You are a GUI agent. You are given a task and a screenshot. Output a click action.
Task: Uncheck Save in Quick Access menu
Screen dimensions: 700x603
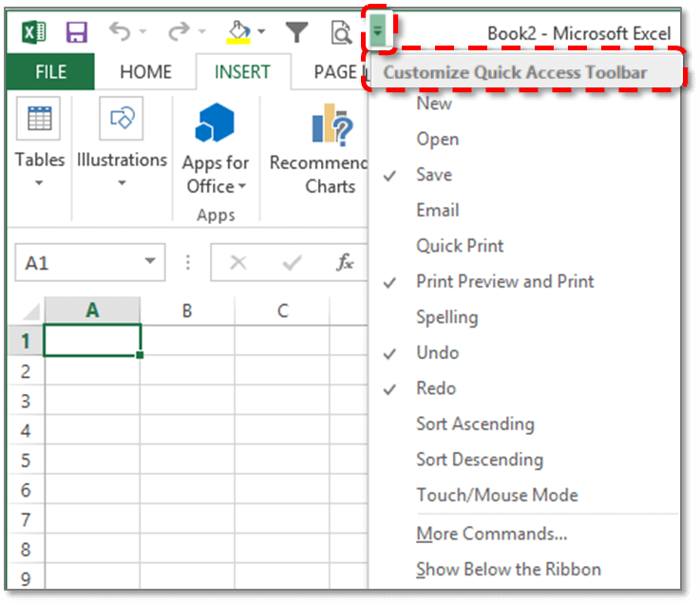(524, 175)
